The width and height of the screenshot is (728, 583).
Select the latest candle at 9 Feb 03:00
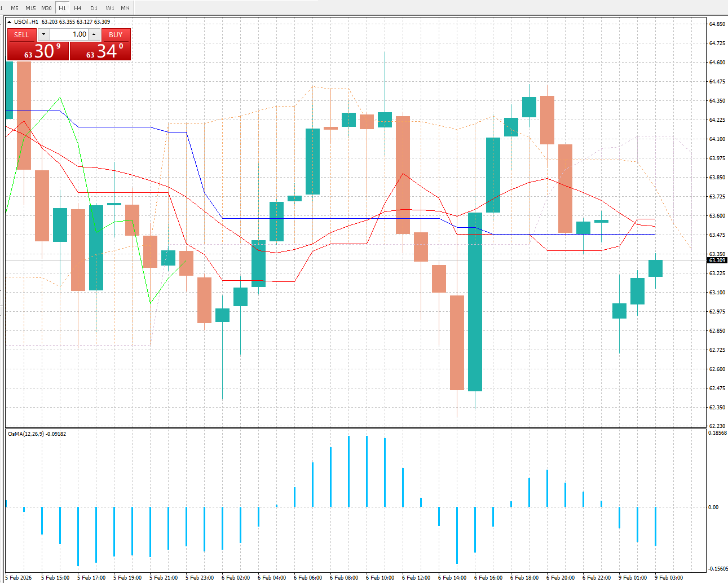click(x=655, y=268)
